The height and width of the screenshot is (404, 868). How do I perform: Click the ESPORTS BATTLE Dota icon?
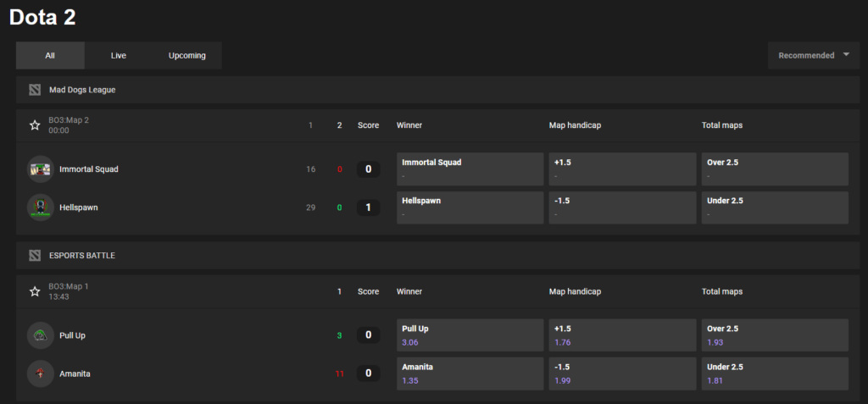click(x=35, y=255)
